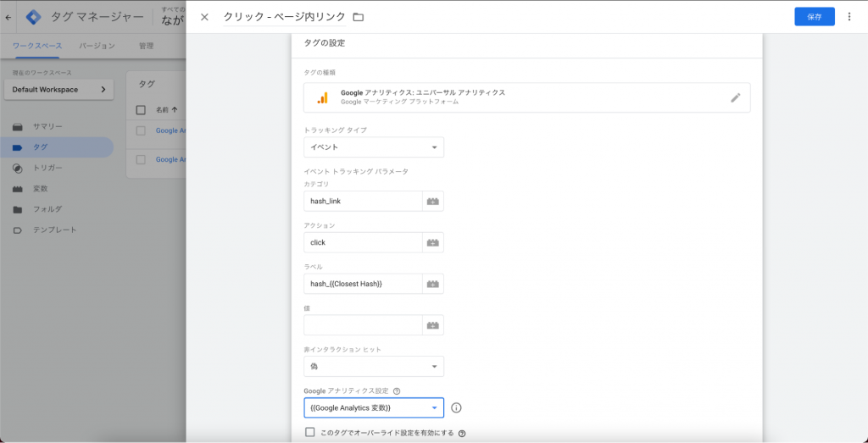The width and height of the screenshot is (868, 443).
Task: Select タグ in the sidebar
Action: [58, 147]
